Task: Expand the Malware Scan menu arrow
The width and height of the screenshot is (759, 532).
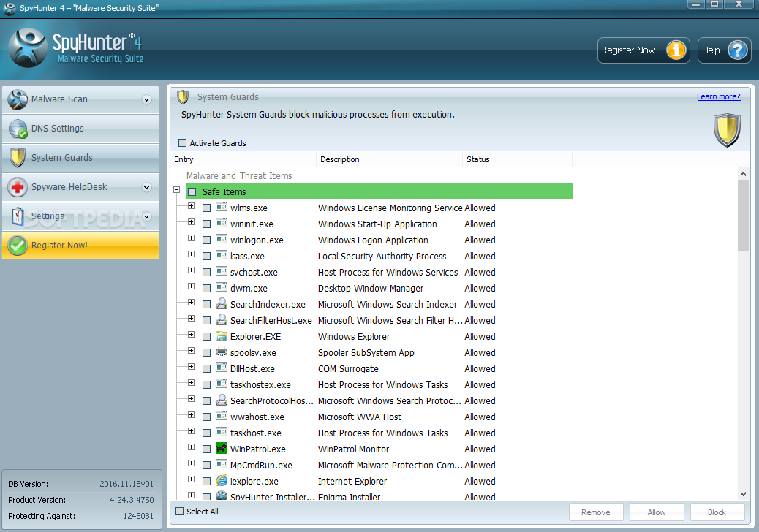Action: pyautogui.click(x=147, y=99)
